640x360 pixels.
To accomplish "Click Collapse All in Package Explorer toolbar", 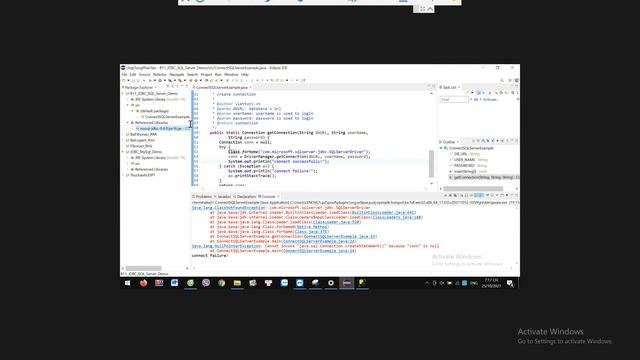I will (x=167, y=87).
